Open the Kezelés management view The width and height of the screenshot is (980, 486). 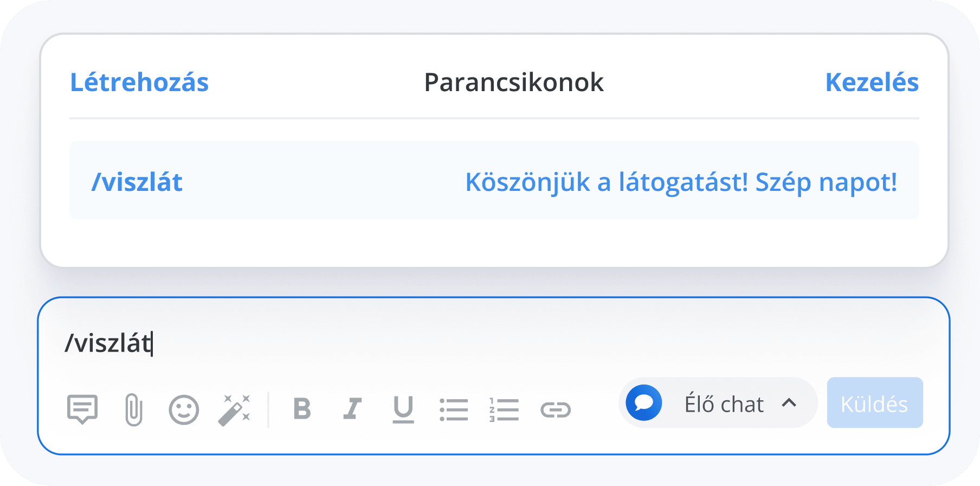[872, 82]
